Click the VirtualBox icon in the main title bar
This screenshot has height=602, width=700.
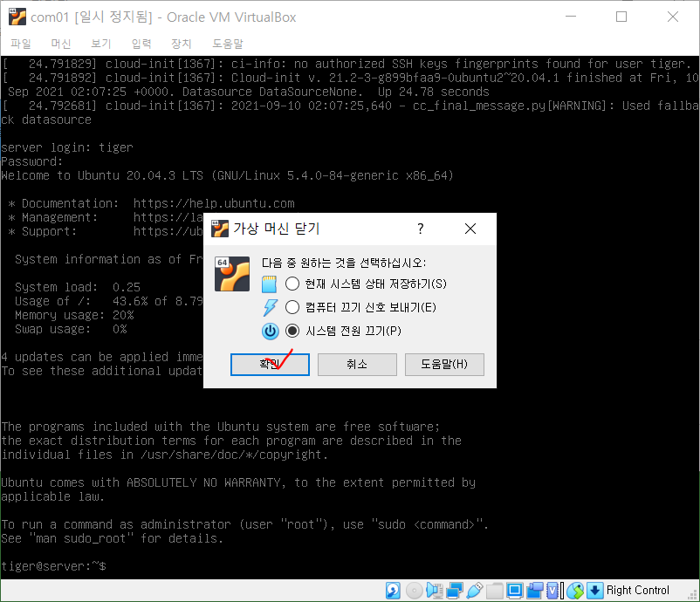(x=17, y=17)
